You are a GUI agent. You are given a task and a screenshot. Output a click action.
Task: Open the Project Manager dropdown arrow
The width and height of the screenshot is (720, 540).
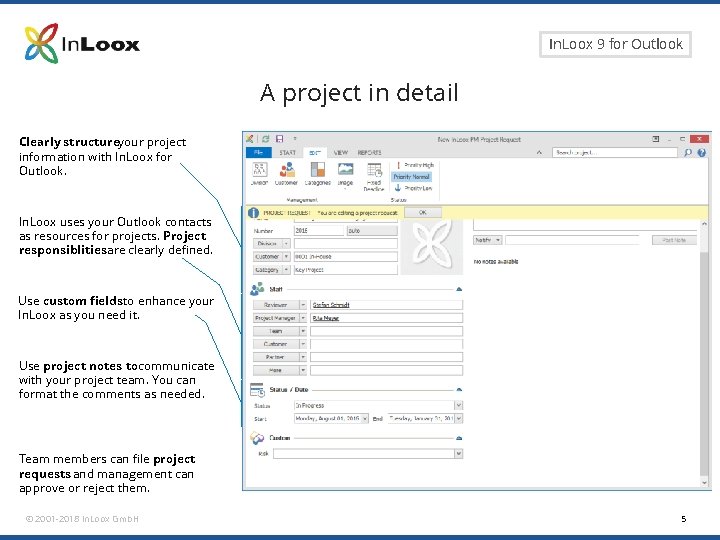click(x=303, y=318)
